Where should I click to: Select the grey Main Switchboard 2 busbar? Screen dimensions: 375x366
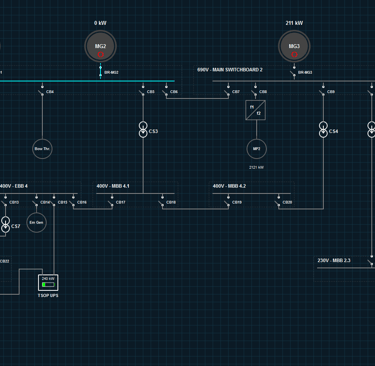pyautogui.click(x=294, y=81)
